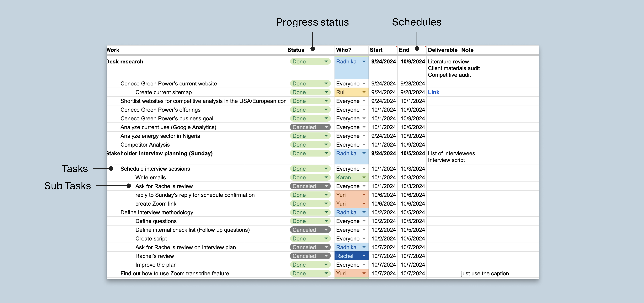Open Status dropdown for Improve the plan
The width and height of the screenshot is (644, 303).
click(x=310, y=265)
